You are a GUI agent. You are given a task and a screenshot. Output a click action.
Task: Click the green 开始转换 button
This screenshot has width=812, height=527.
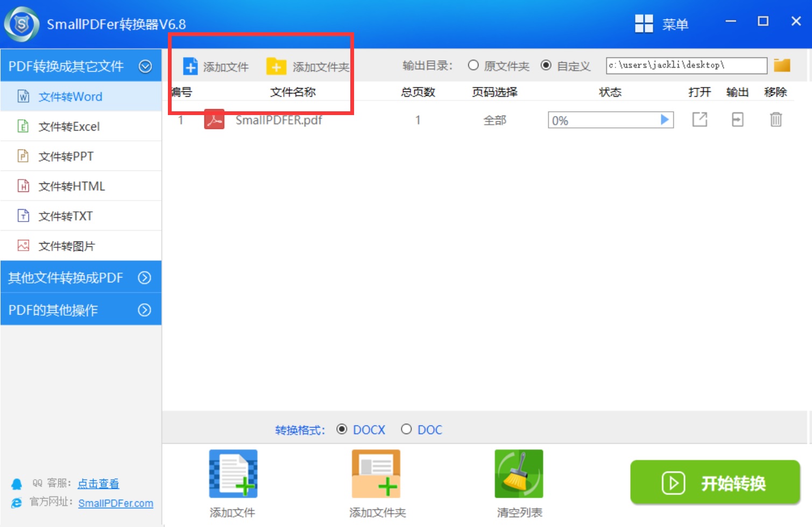point(715,482)
